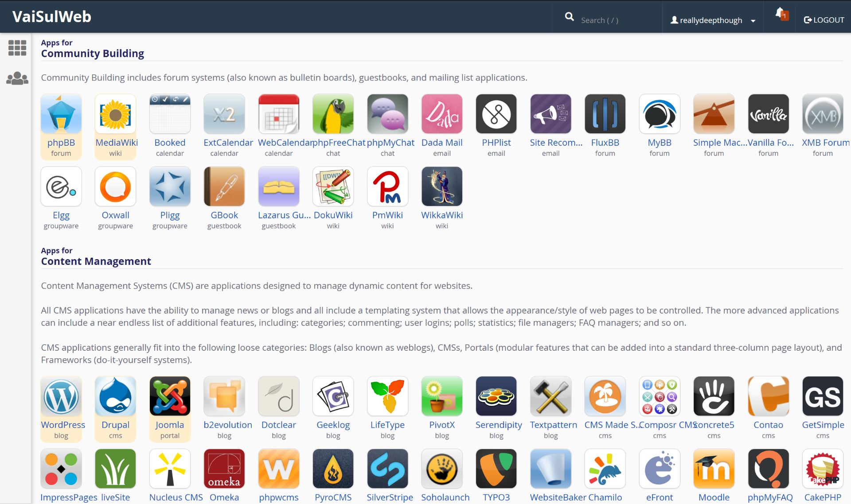Open the DokuWiki app
This screenshot has width=851, height=504.
(x=333, y=186)
